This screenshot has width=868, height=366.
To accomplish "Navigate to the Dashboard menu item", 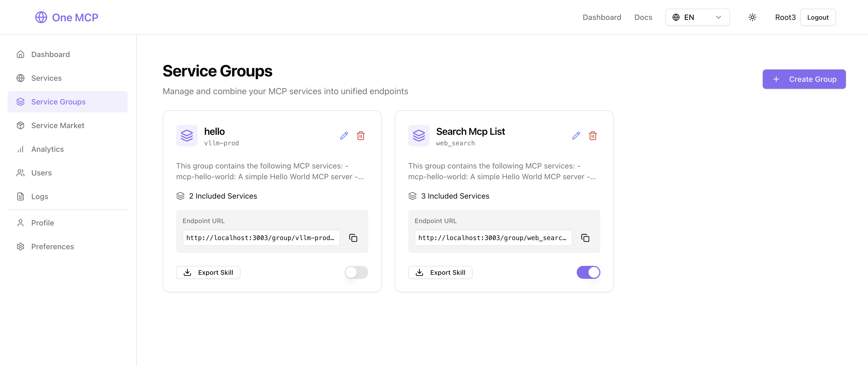I will [602, 17].
